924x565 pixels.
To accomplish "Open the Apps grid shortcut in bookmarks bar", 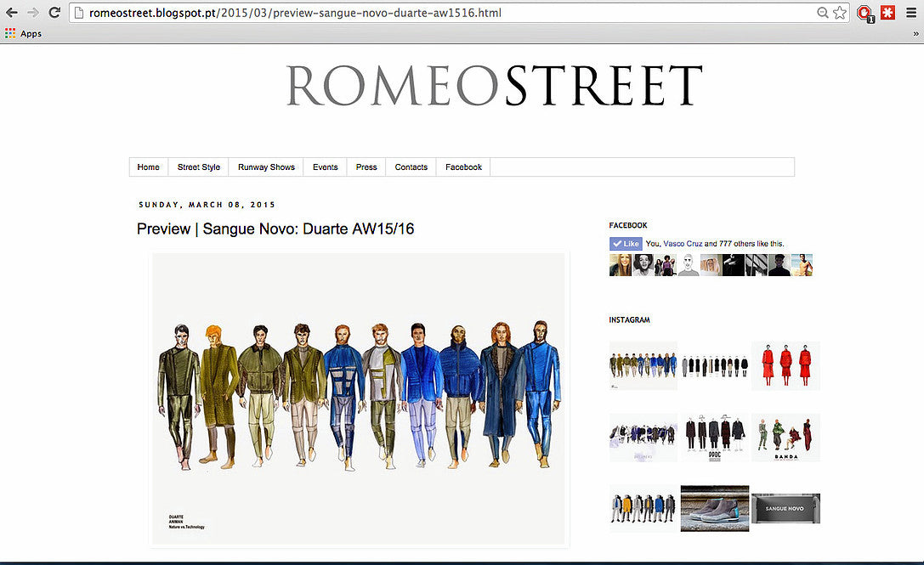I will pyautogui.click(x=23, y=34).
